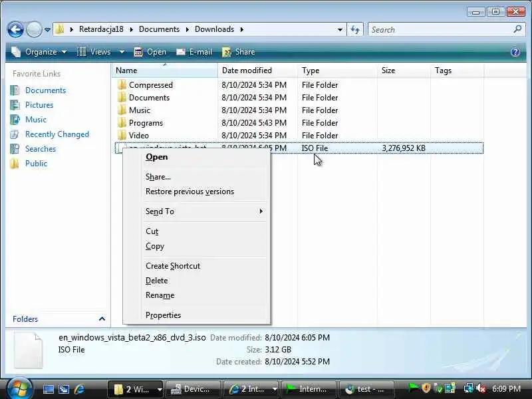Launch Internet Explorer from quick launch

pos(79,389)
